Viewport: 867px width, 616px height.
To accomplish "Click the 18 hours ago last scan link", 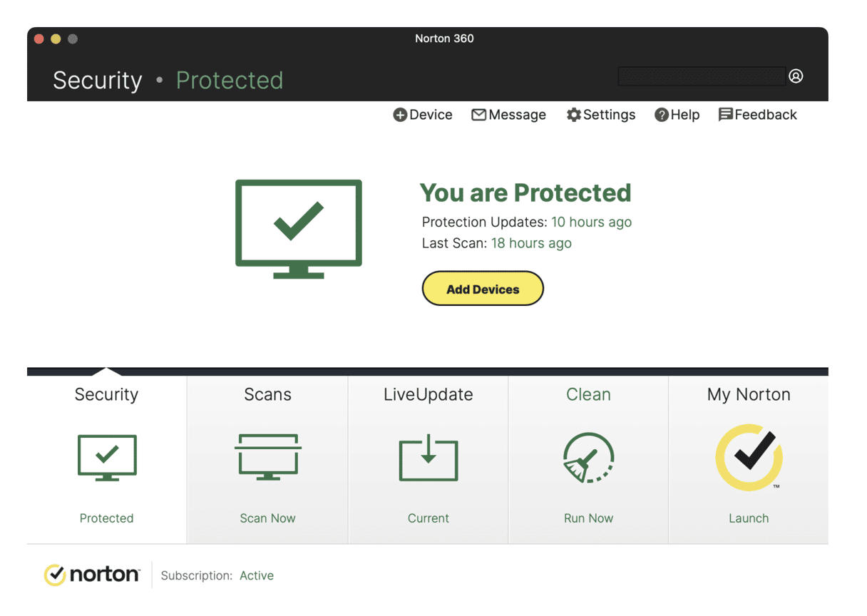I will 531,243.
